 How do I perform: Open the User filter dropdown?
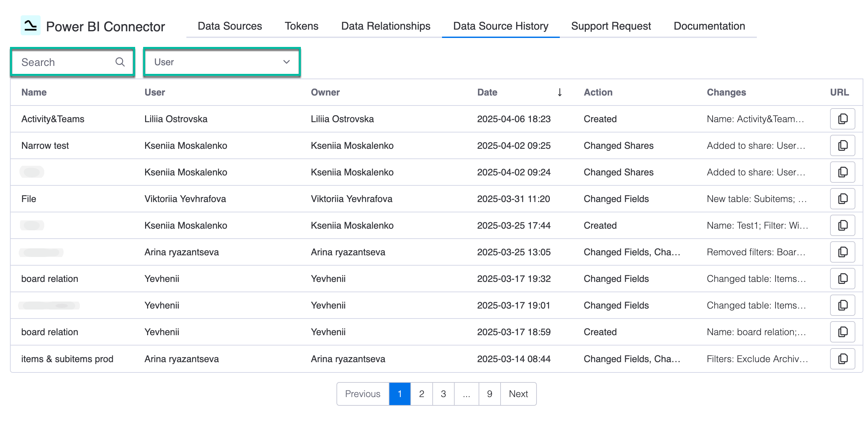coord(221,62)
